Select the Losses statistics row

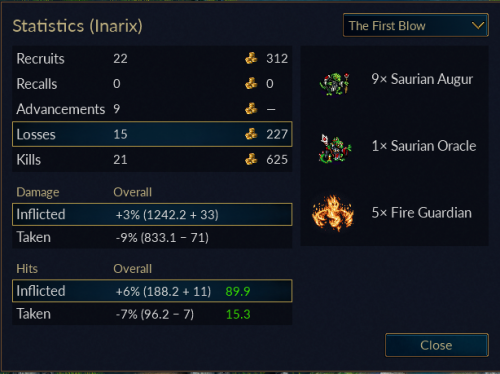152,134
